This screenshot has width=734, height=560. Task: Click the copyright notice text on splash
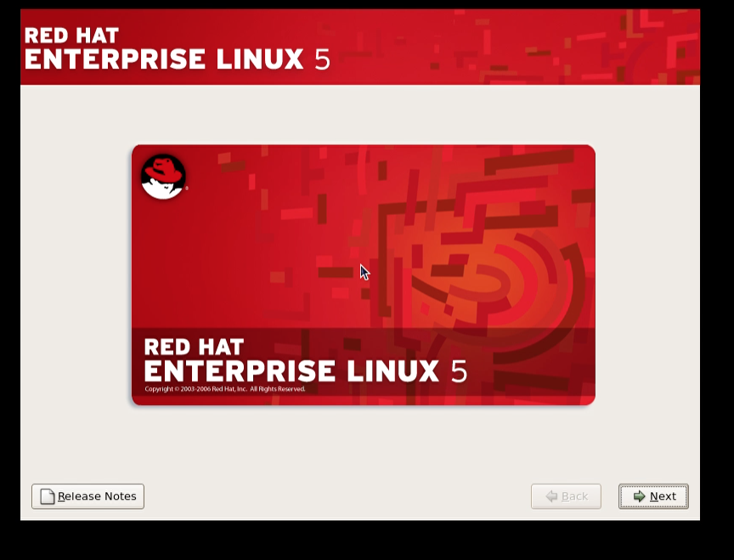pos(224,388)
